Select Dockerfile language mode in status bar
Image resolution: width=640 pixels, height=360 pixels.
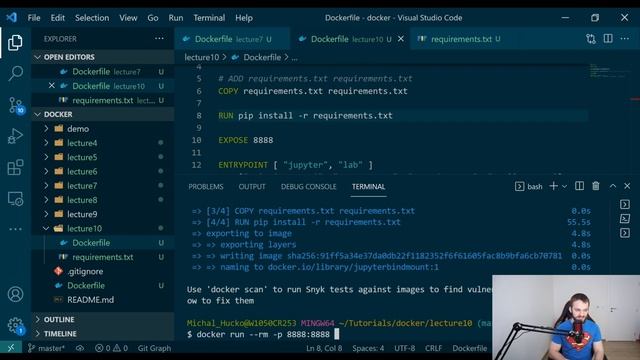coord(470,348)
